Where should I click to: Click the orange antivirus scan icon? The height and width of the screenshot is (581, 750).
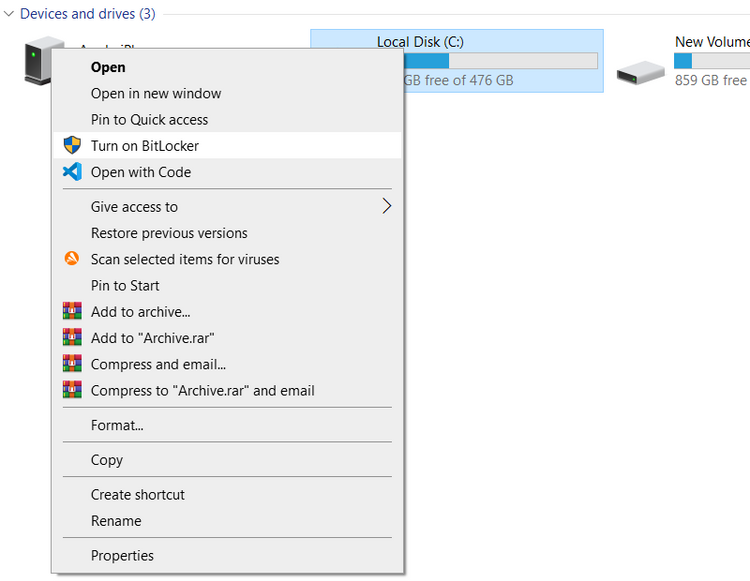click(x=72, y=259)
